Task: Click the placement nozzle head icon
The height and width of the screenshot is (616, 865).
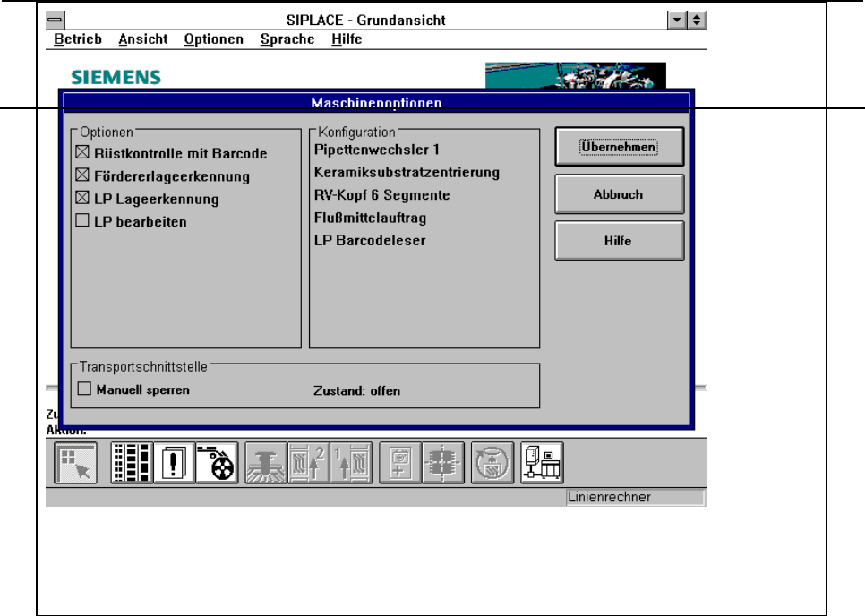Action: click(266, 463)
